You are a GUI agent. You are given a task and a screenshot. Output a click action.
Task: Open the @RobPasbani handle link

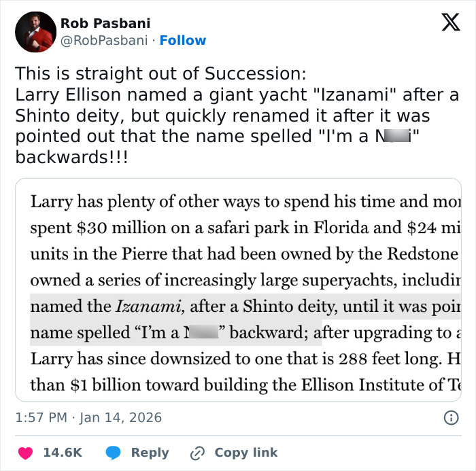point(104,40)
